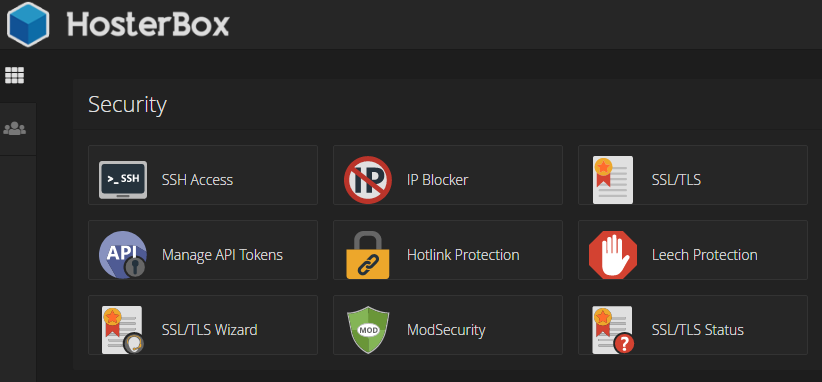Click the SSL/TLS Status question-mark icon
This screenshot has height=382, width=822.
tap(613, 330)
